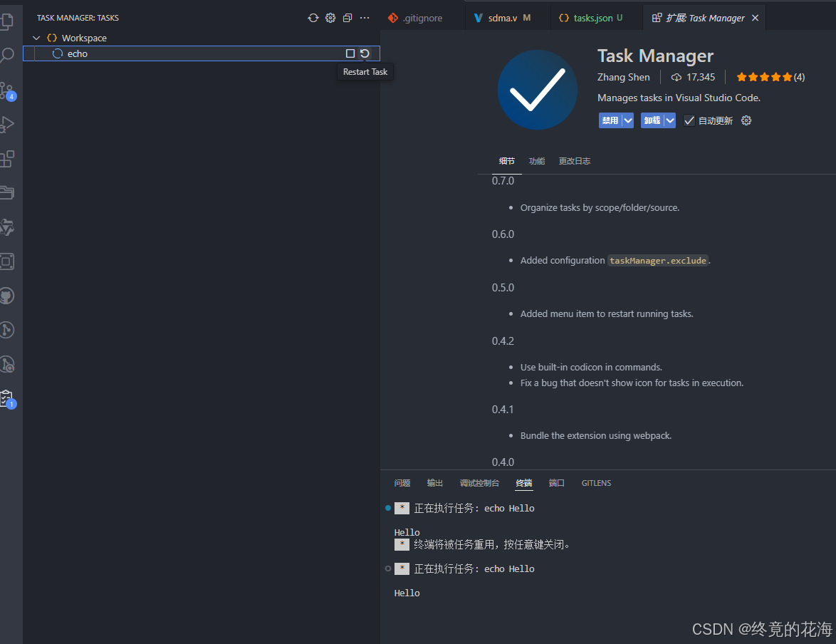The image size is (836, 644).
Task: Open Source Control view with badge 4
Action: pyautogui.click(x=7, y=90)
